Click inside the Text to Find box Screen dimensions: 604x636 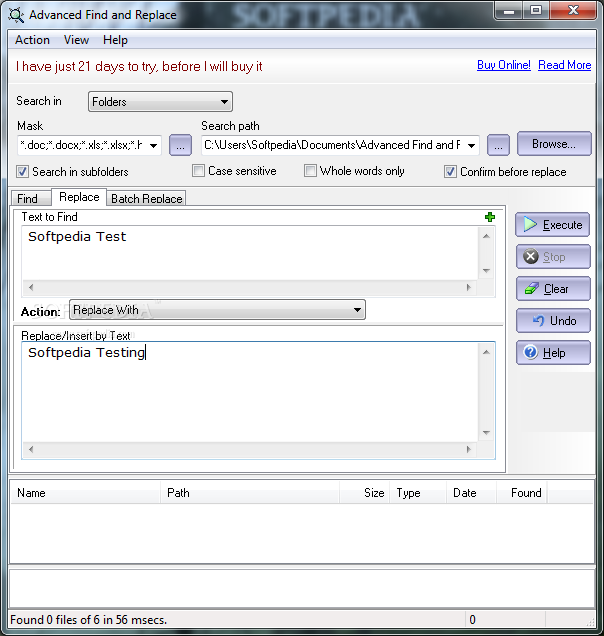pyautogui.click(x=250, y=253)
